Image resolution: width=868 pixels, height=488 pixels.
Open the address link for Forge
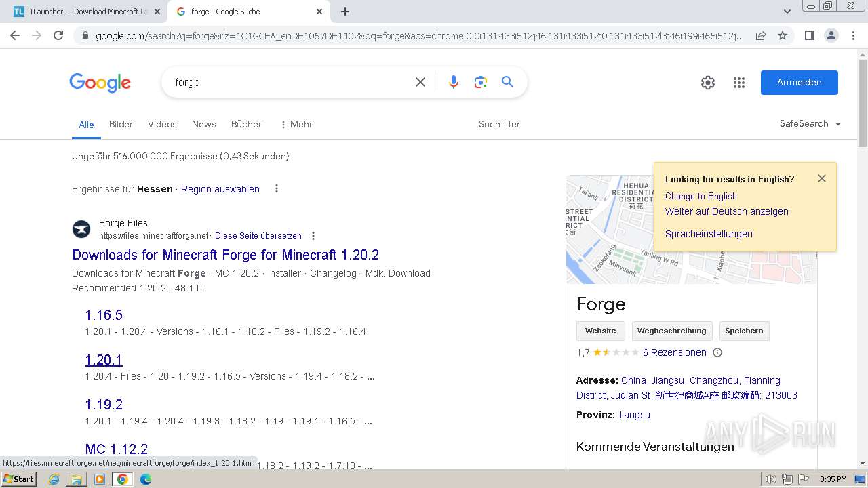click(x=687, y=388)
